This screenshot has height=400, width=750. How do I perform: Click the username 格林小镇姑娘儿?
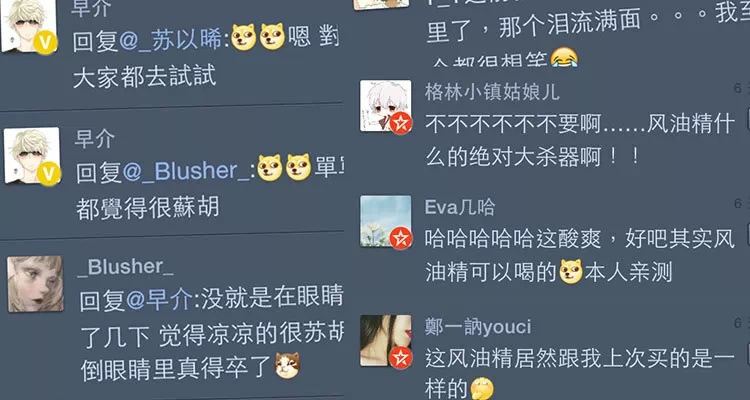pos(492,91)
